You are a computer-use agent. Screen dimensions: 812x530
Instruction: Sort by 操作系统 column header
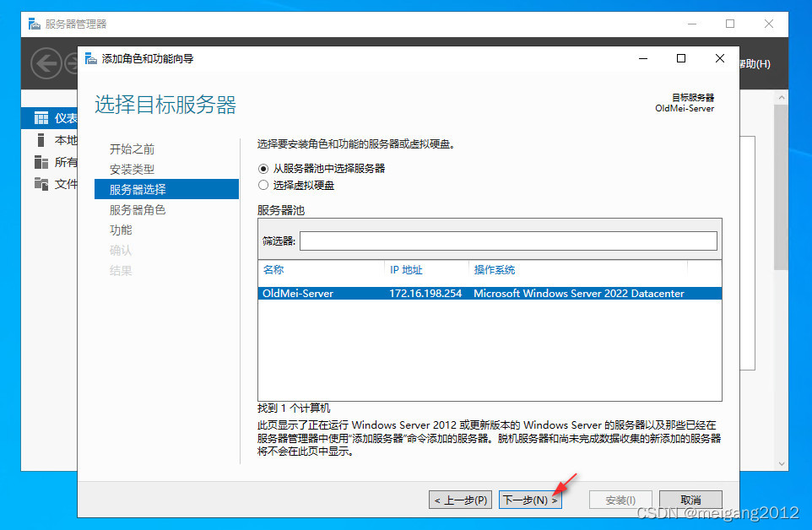495,270
